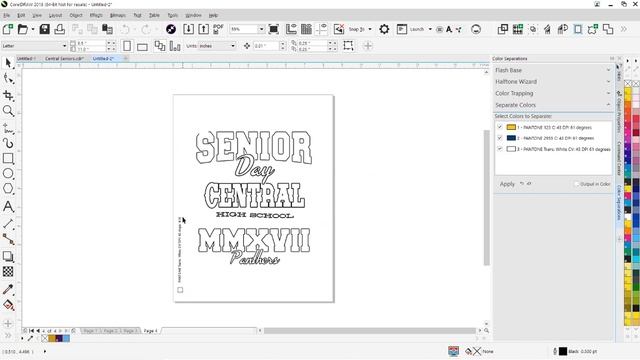The height and width of the screenshot is (360, 640).
Task: Save the document with floppy icon
Action: point(44,29)
